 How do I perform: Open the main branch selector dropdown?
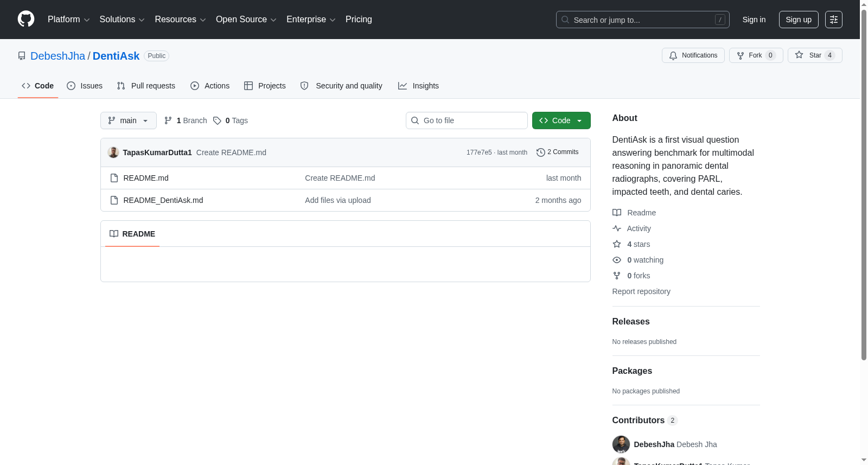pos(129,120)
